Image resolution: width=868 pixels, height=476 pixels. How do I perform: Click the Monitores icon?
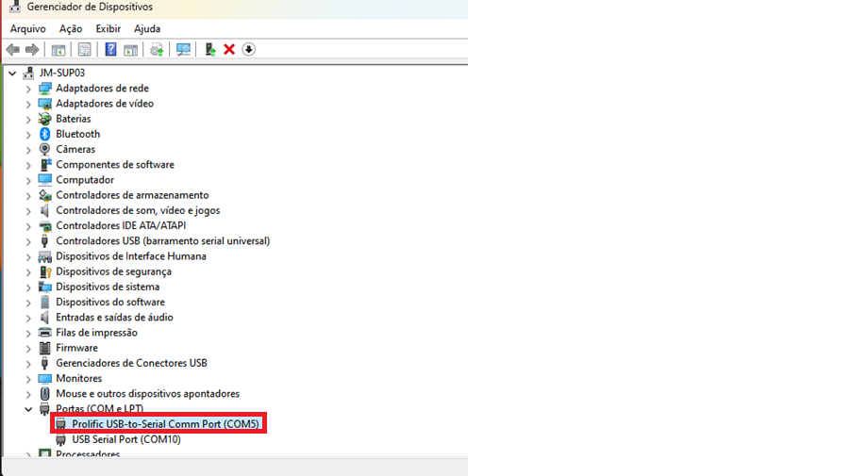pos(45,378)
